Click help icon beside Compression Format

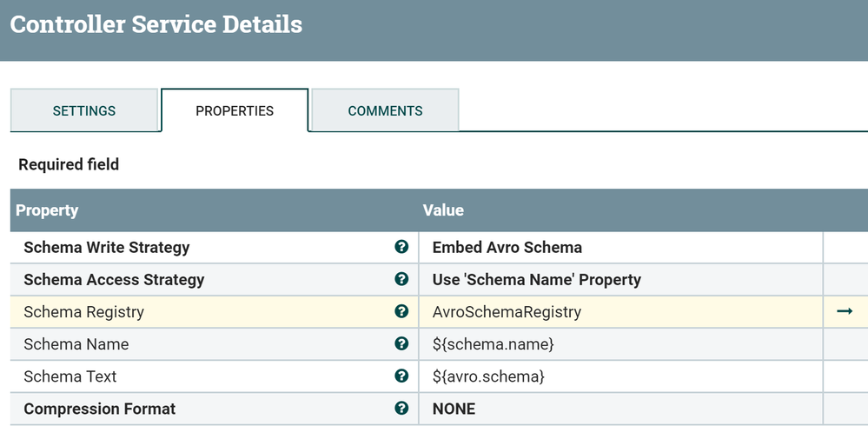coord(401,408)
